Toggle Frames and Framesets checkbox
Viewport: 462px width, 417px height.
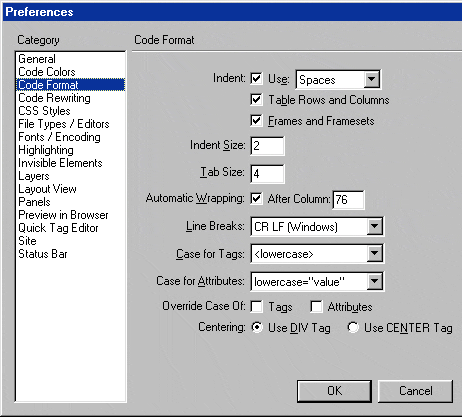[256, 121]
